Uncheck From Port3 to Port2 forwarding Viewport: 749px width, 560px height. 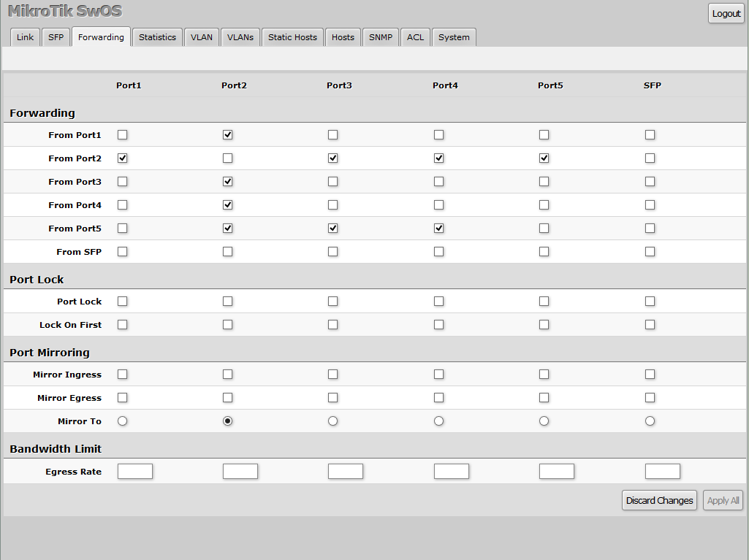pos(228,181)
